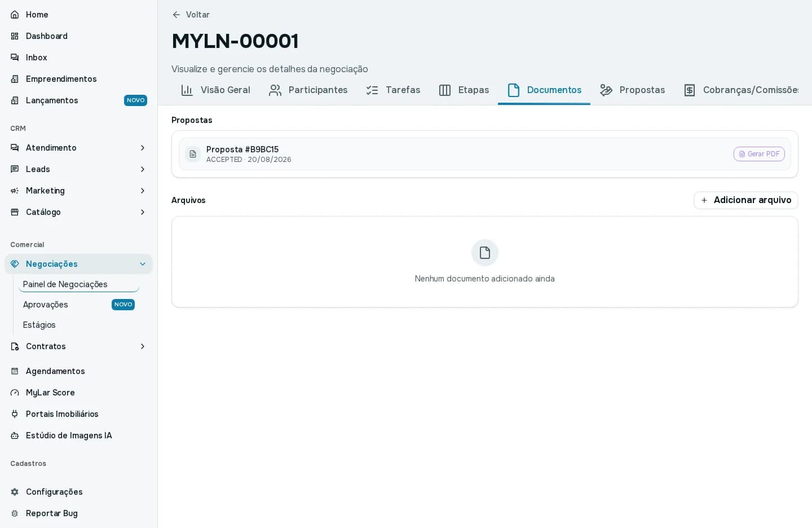This screenshot has height=528, width=812.
Task: Click the Dashboard grid icon
Action: 15,36
